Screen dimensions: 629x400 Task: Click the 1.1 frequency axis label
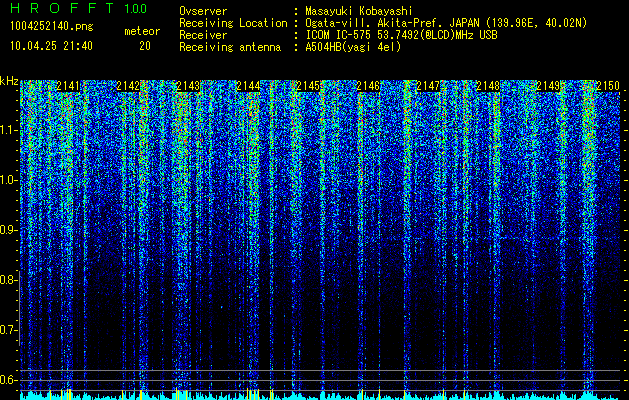click(x=9, y=130)
